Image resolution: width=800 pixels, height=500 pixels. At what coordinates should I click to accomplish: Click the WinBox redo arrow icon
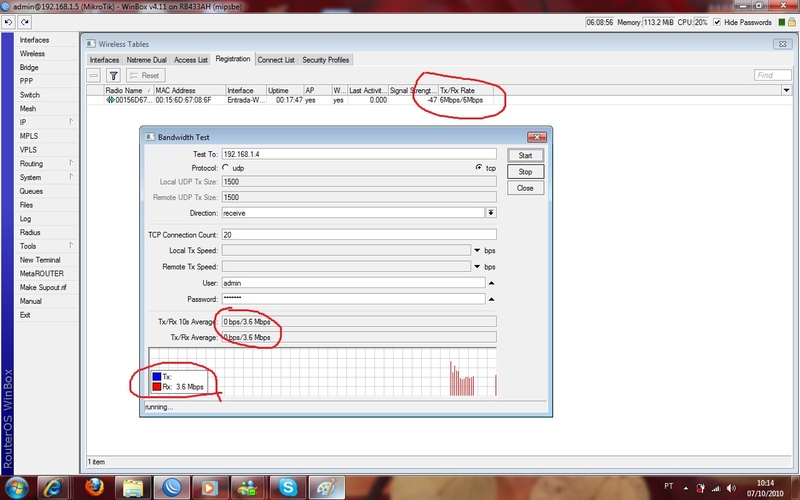tap(24, 22)
